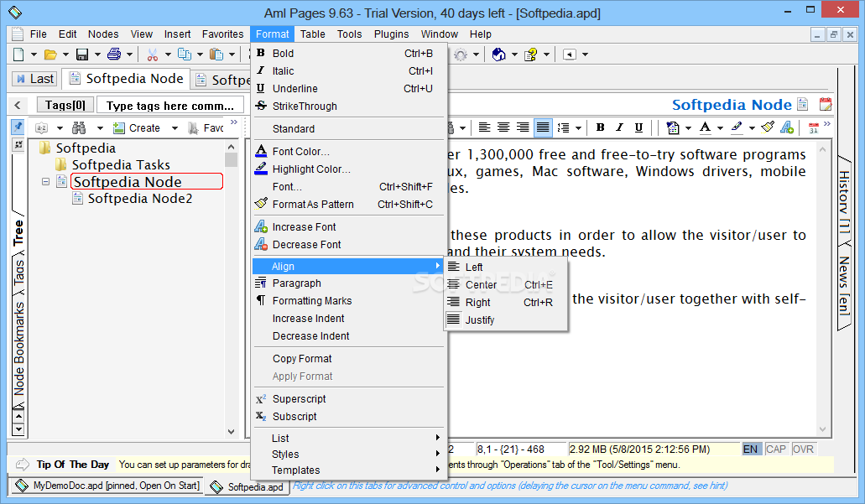Toggle italic in the editor toolbar
Screen dimensions: 865x504
click(619, 127)
